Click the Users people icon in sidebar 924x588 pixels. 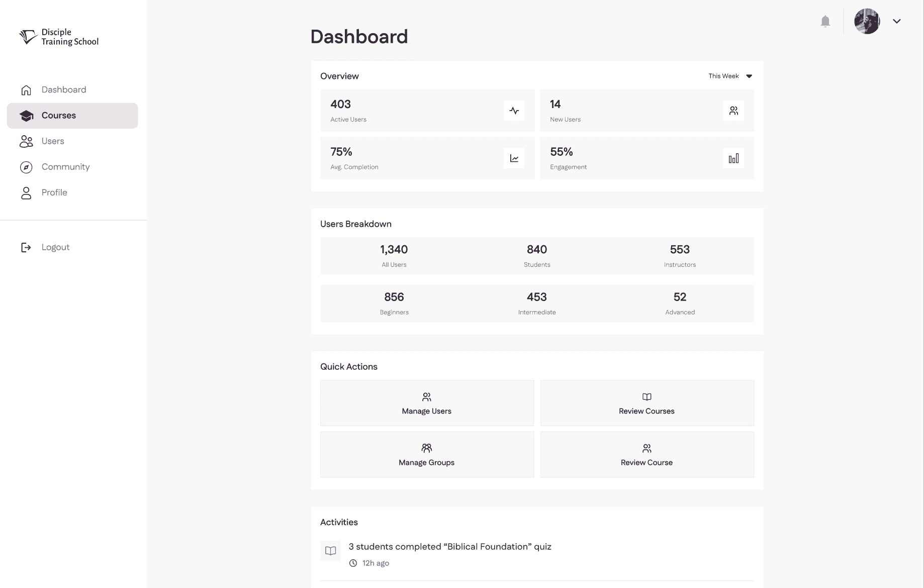click(26, 141)
